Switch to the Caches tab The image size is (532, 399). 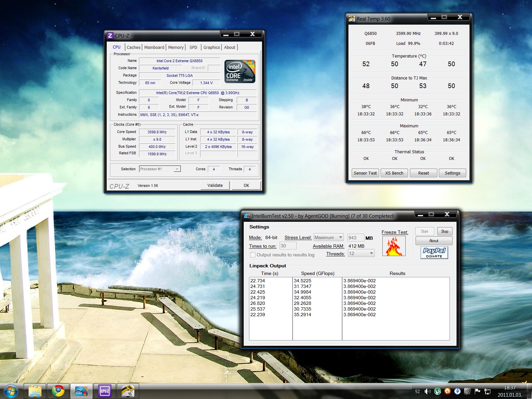coord(134,48)
